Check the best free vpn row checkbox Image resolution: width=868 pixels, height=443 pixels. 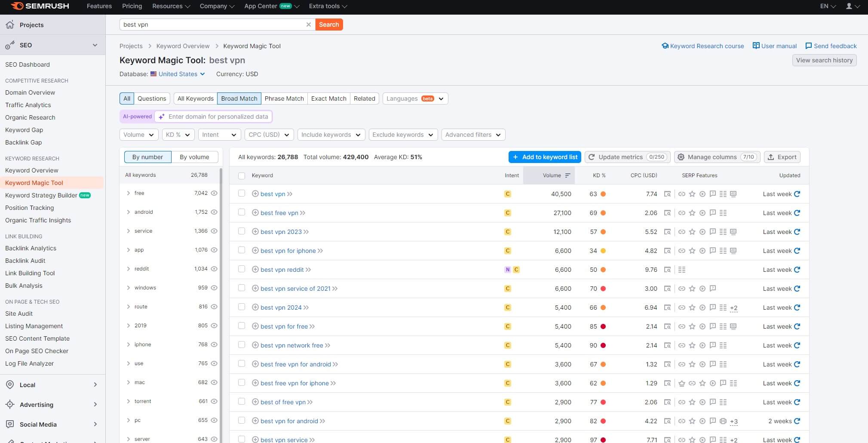(x=242, y=212)
